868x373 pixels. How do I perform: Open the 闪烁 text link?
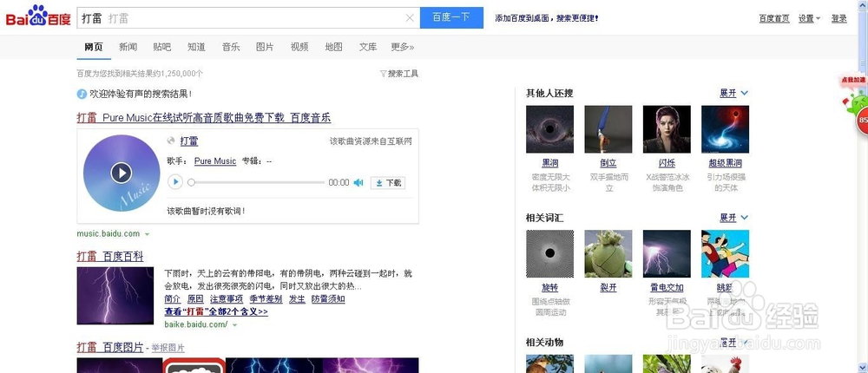click(667, 164)
